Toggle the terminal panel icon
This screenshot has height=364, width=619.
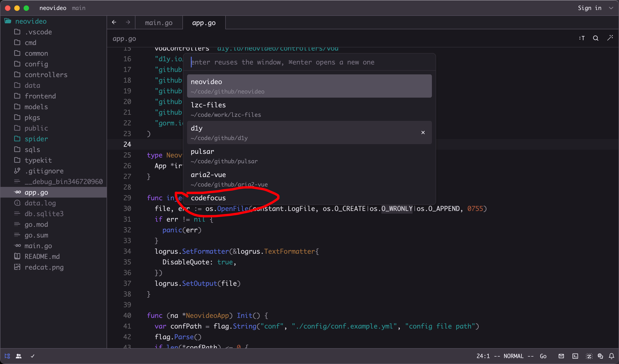click(x=575, y=356)
